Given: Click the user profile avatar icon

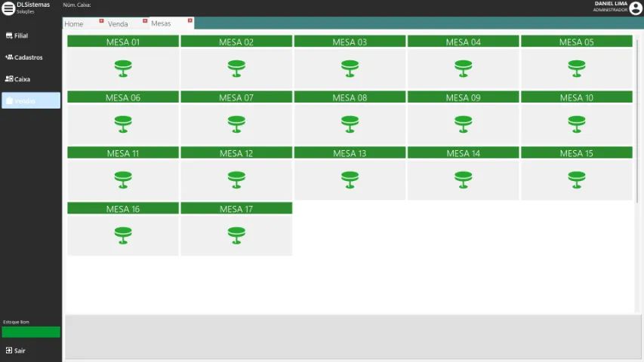Looking at the screenshot, I should (636, 8).
